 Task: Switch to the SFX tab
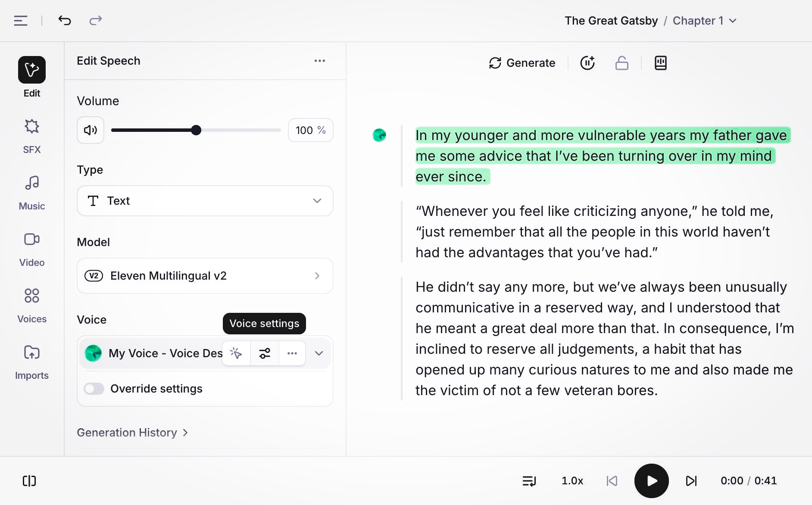pos(32,136)
